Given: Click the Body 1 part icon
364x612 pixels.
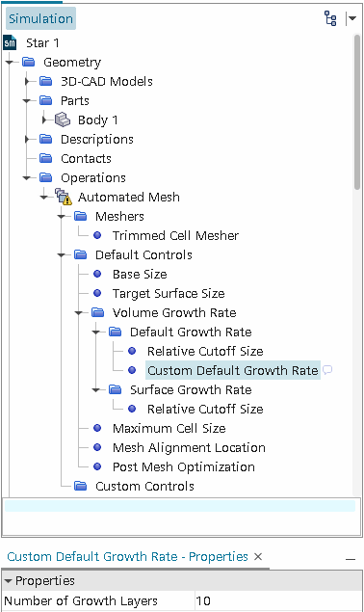Looking at the screenshot, I should pos(63,120).
